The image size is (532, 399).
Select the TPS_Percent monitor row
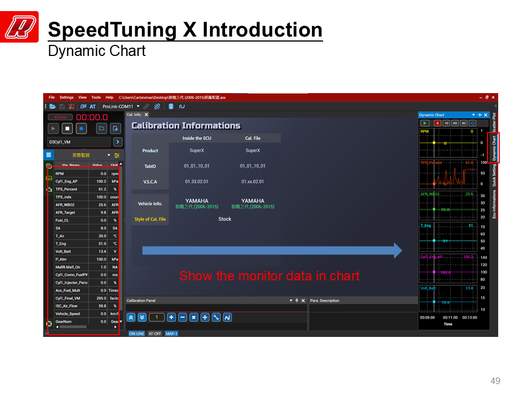click(86, 190)
